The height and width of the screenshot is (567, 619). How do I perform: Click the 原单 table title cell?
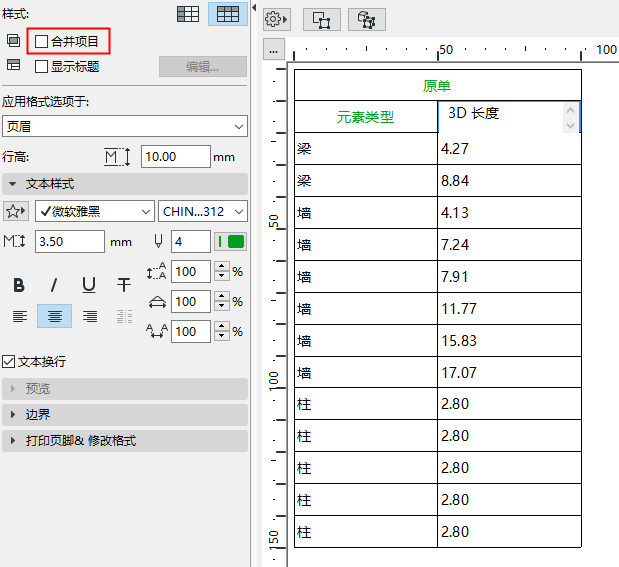(x=438, y=85)
